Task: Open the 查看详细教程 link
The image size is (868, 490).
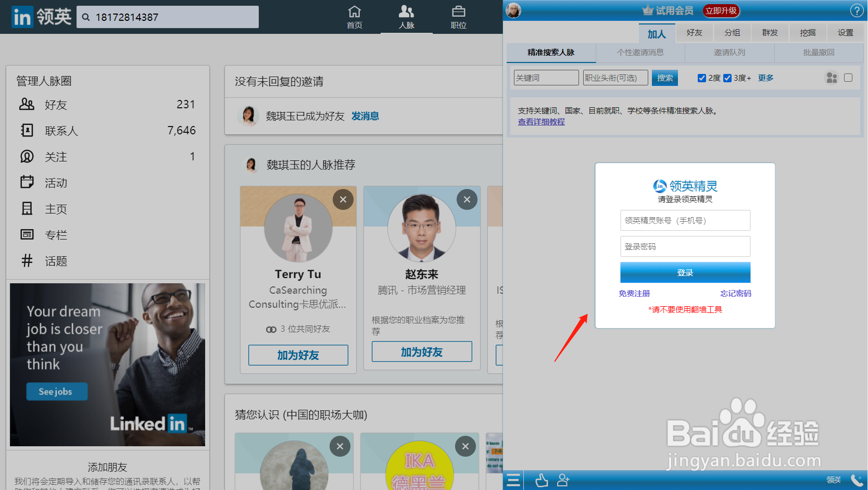Action: click(x=542, y=122)
